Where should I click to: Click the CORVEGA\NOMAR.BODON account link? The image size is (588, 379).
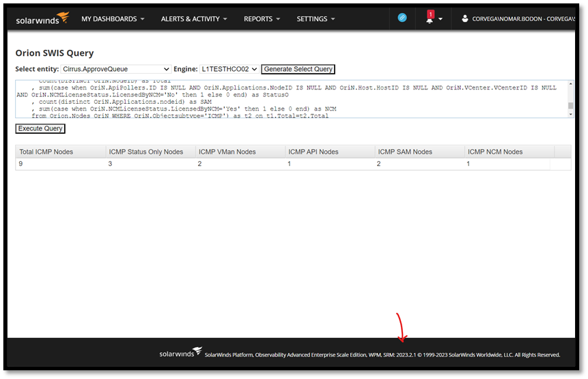coord(523,18)
